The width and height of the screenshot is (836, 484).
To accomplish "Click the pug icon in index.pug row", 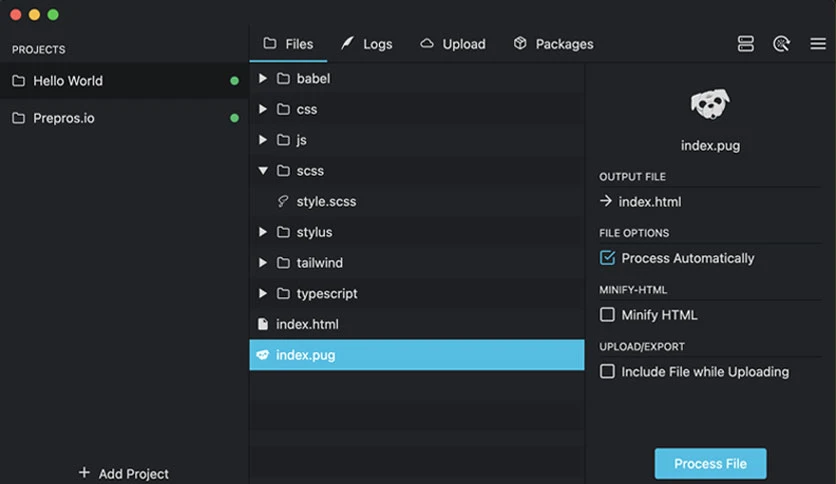I will pos(262,355).
